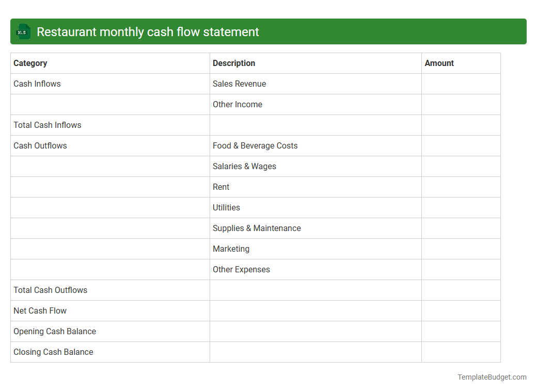The width and height of the screenshot is (537, 392).
Task: Select the Description column header
Action: point(234,63)
